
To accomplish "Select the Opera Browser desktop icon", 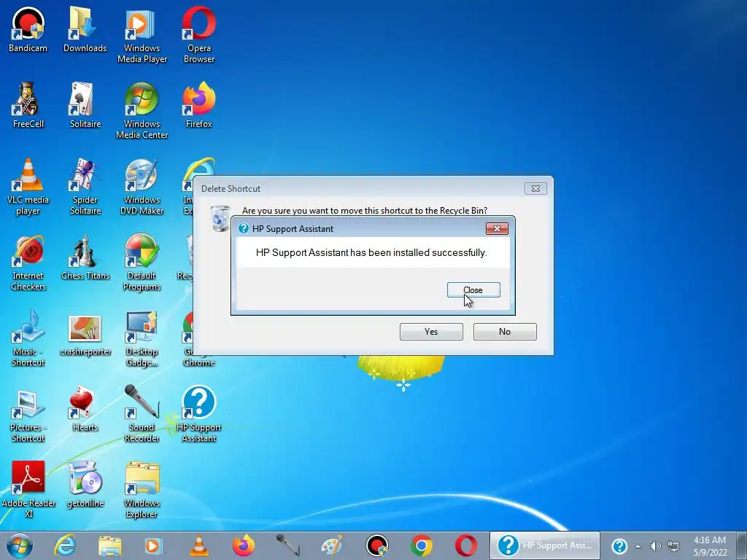I will click(x=199, y=35).
